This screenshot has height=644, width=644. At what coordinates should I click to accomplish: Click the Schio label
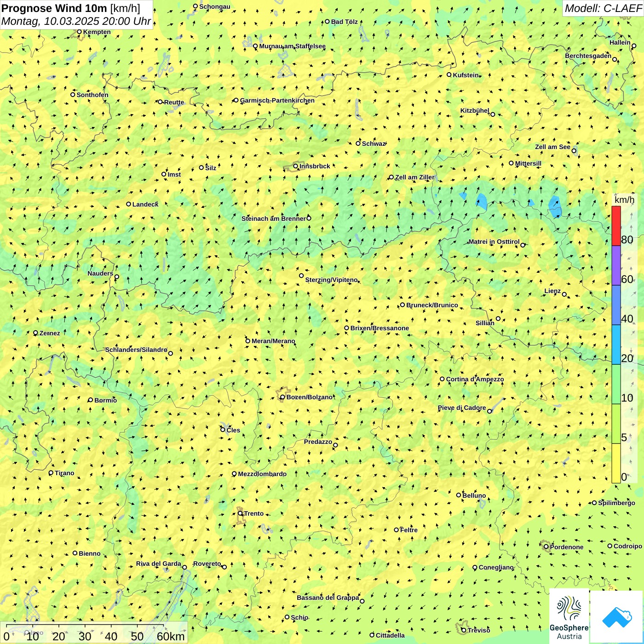pos(299,617)
